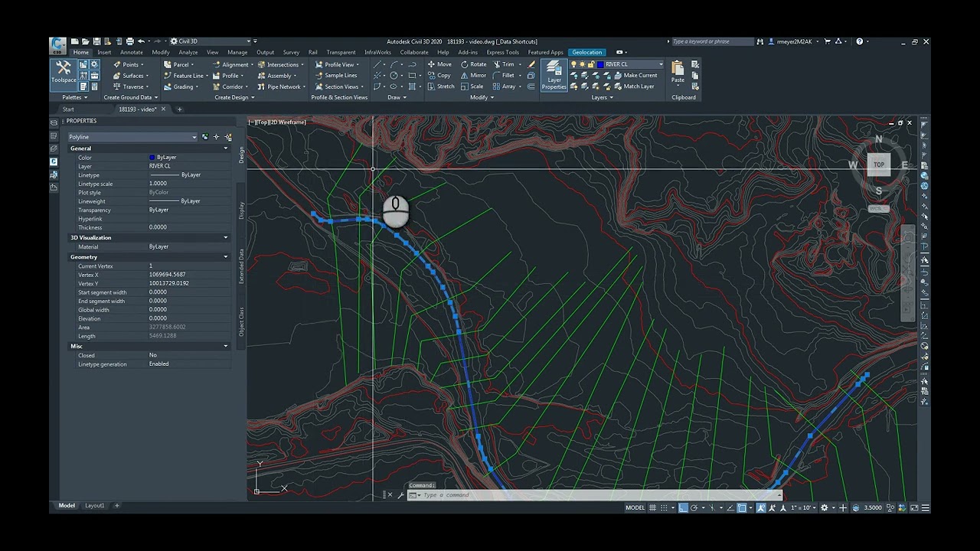Viewport: 980px width, 551px height.
Task: Collapse the Misc properties section
Action: pyautogui.click(x=225, y=346)
